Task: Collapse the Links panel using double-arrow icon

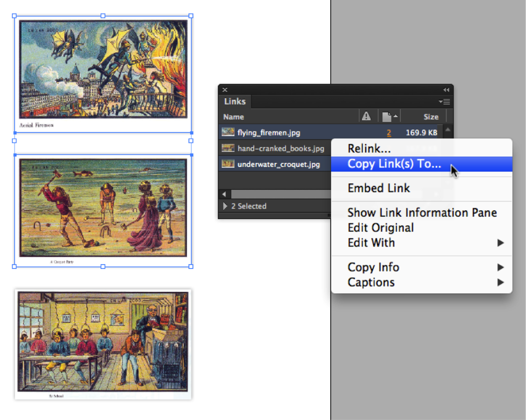Action: pyautogui.click(x=446, y=90)
